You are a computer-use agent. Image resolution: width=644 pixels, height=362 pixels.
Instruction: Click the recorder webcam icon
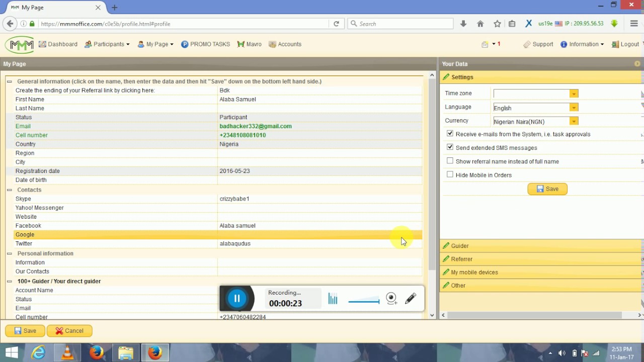click(x=391, y=299)
